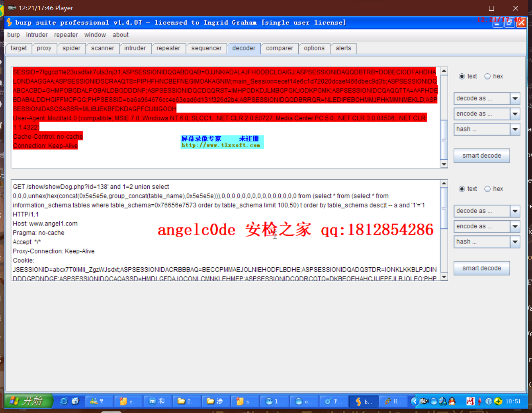The image size is (532, 413).
Task: Click upper text area scrollbar up arrow
Action: tap(444, 71)
